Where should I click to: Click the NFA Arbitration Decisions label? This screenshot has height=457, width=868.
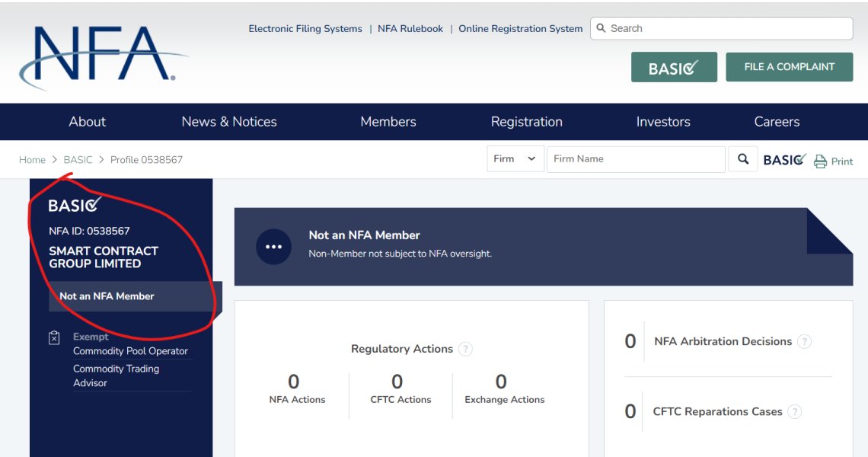(x=723, y=341)
